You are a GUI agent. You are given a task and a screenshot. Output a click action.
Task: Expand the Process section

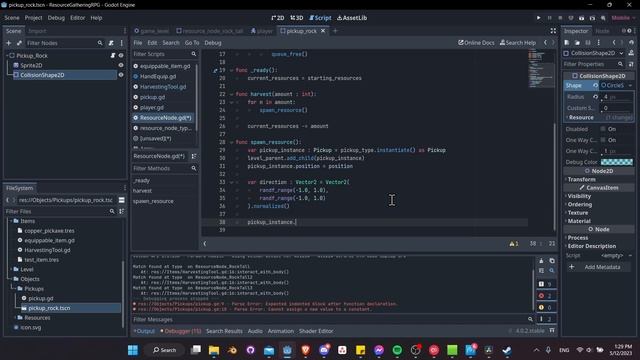[x=577, y=238]
